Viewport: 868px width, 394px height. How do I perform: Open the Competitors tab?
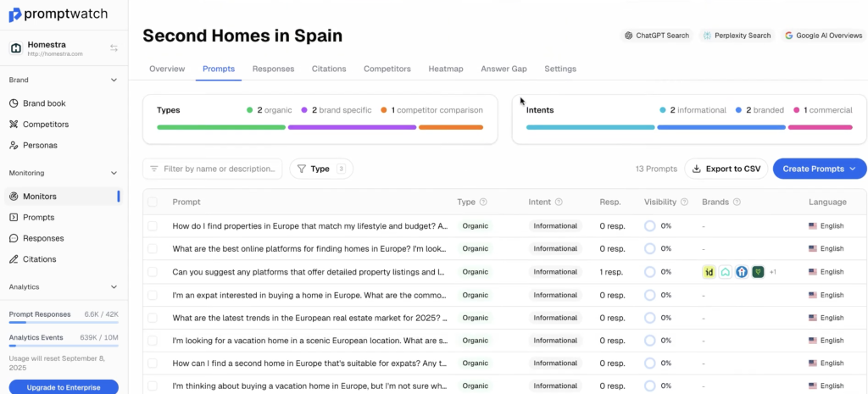tap(387, 69)
